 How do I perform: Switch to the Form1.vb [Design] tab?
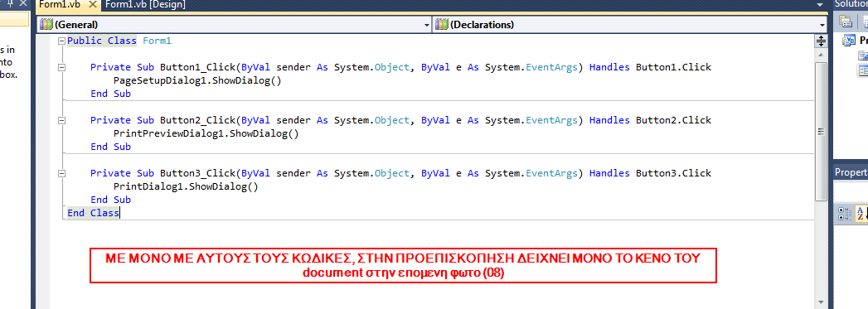tap(145, 5)
